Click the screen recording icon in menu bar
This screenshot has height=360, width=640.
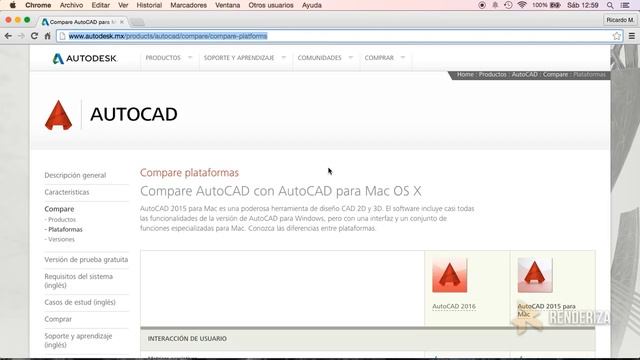(x=482, y=5)
